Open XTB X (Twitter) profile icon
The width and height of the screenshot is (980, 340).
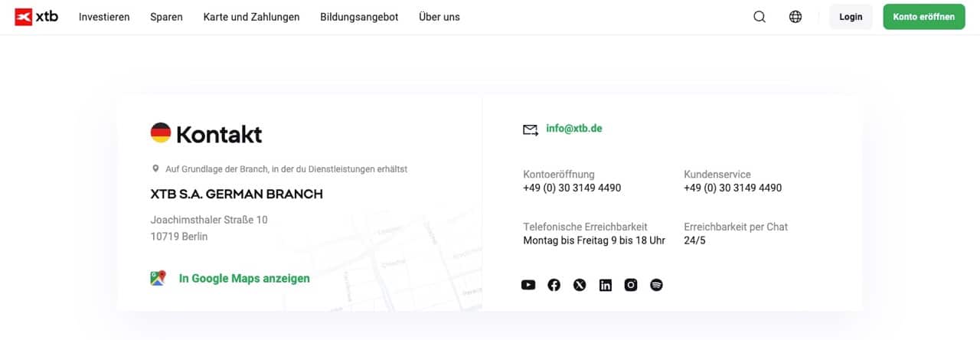580,285
